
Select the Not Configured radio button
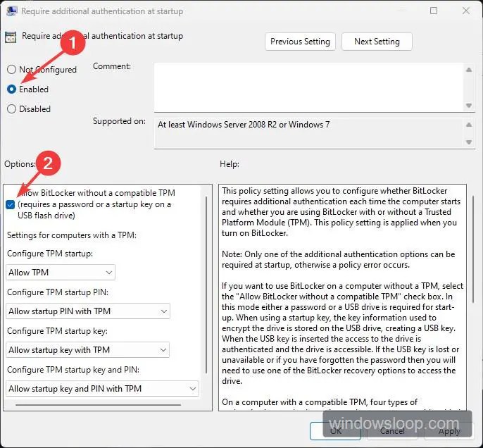11,69
